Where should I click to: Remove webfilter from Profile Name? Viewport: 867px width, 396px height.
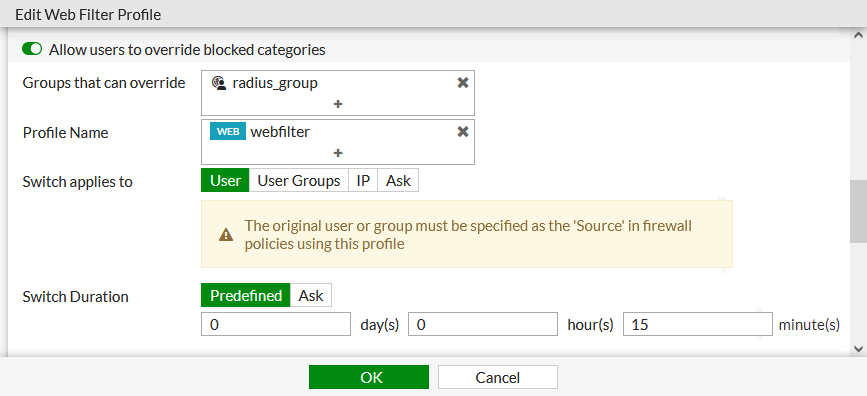click(463, 132)
